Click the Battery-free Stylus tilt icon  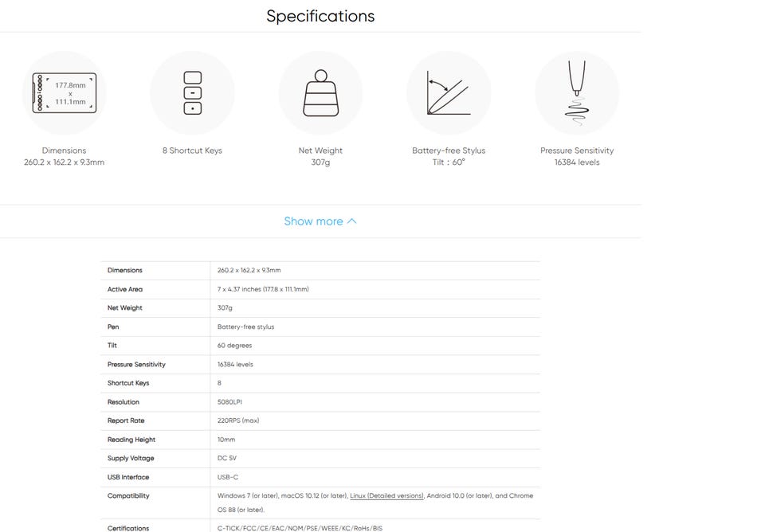point(449,93)
